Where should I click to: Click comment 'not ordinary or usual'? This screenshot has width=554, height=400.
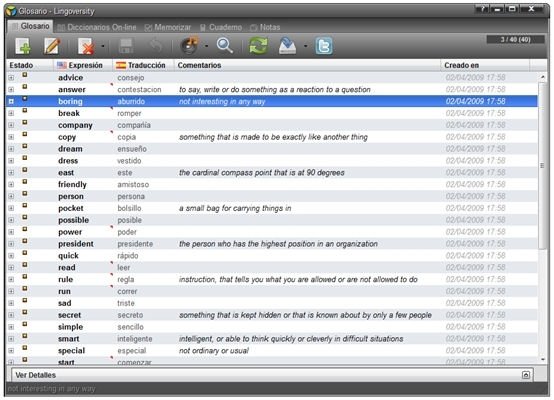[x=214, y=351]
